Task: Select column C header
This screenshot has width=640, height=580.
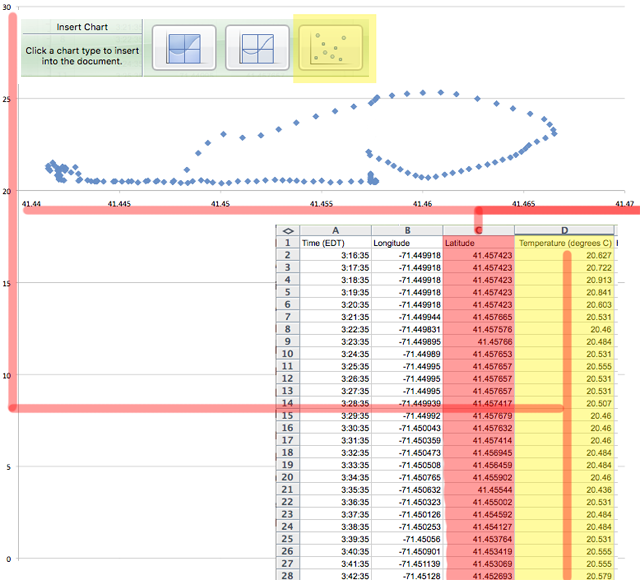Action: (478, 229)
